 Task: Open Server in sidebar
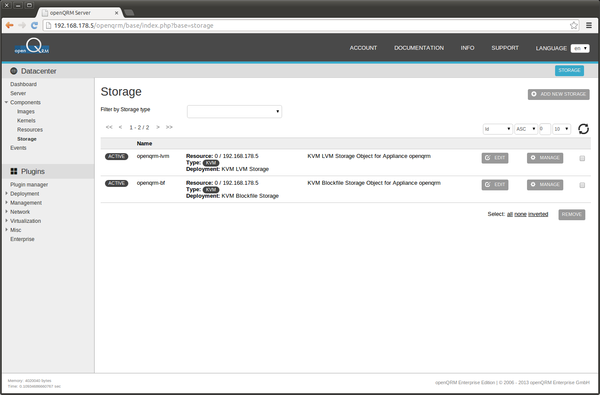pyautogui.click(x=18, y=93)
